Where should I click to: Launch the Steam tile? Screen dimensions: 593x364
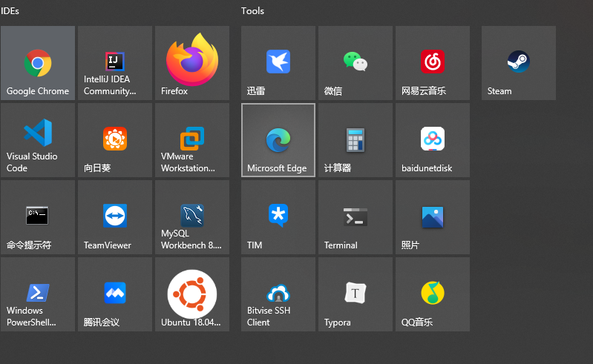tap(519, 63)
